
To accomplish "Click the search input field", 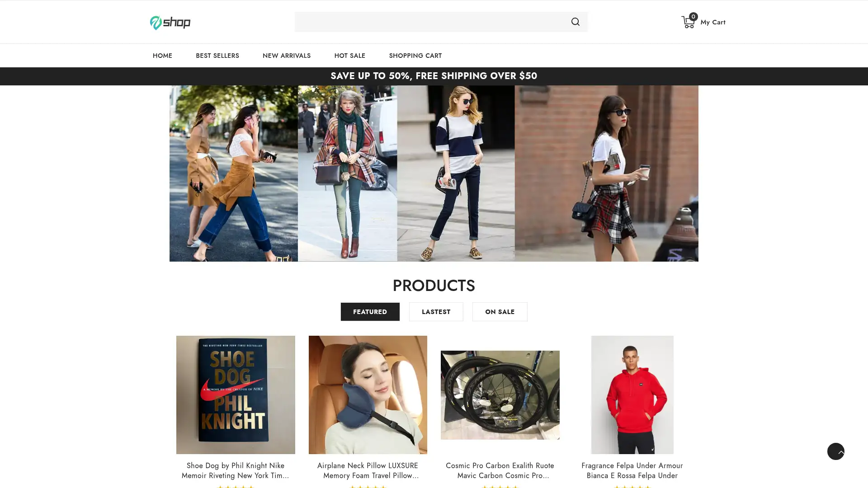I will tap(429, 22).
